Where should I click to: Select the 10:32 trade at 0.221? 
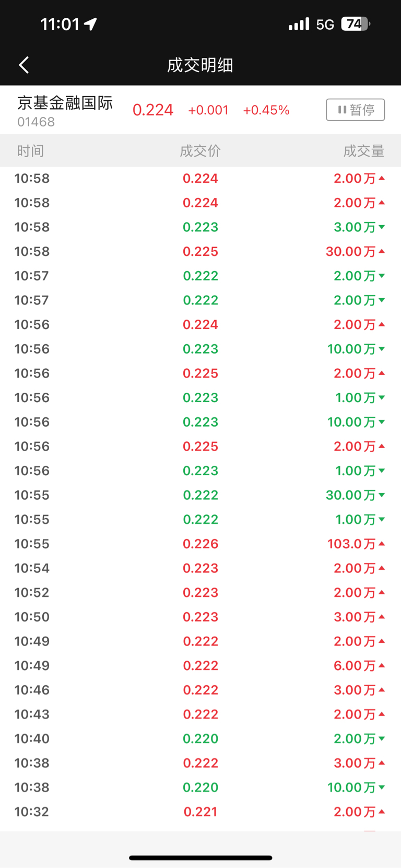(200, 812)
